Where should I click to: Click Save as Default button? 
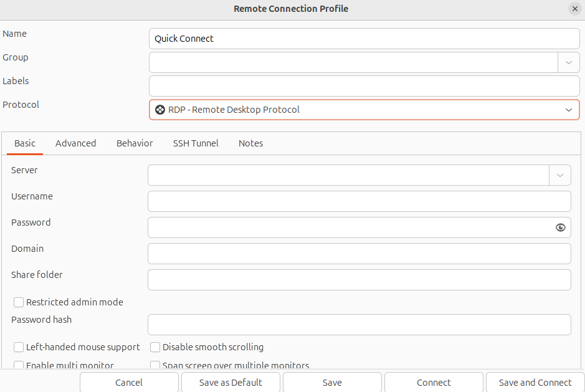[x=231, y=383]
